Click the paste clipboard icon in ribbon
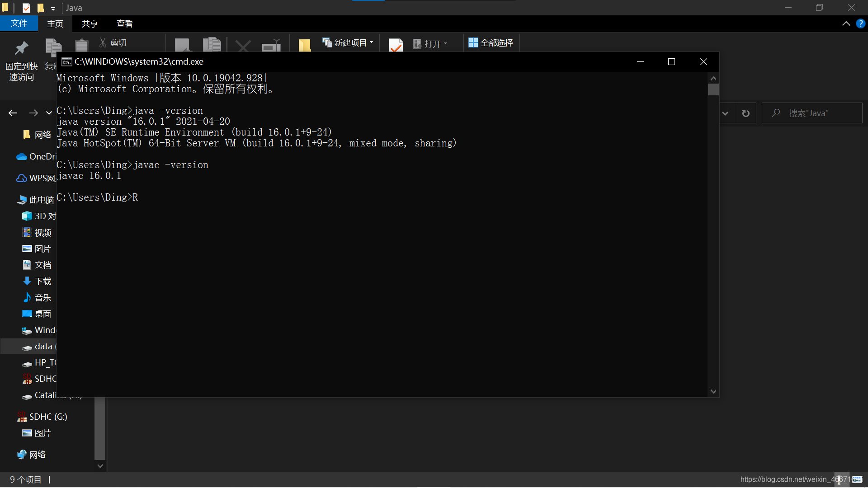Screen dimensions: 868x488 (81, 45)
